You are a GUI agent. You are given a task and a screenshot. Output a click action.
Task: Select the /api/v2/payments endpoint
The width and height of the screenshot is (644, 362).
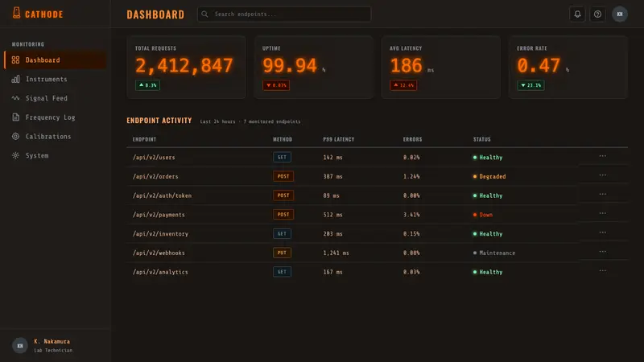[x=159, y=215]
